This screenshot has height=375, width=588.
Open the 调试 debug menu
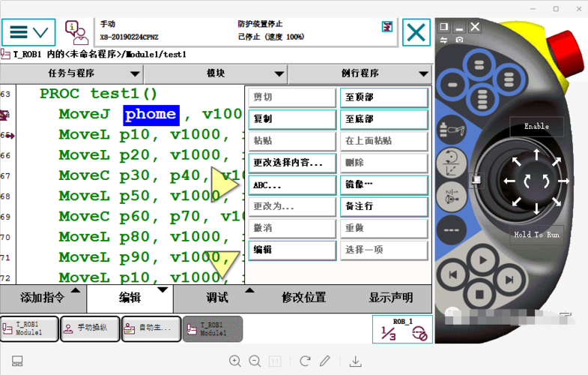pos(217,298)
